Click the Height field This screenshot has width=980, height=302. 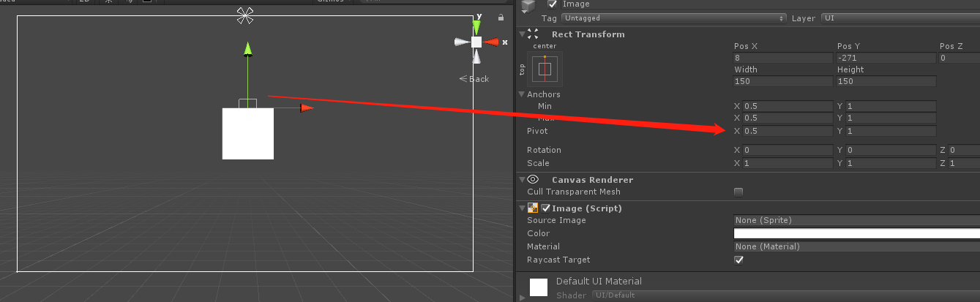click(x=886, y=81)
